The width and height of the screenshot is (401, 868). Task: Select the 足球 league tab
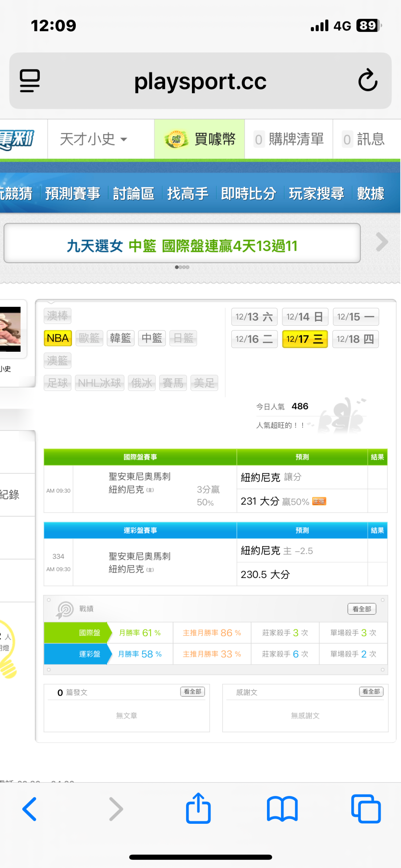(x=58, y=383)
